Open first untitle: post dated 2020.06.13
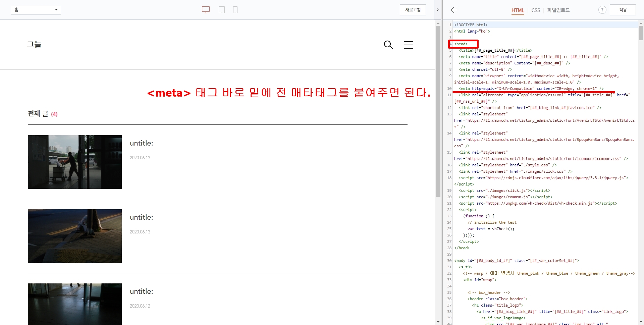Image resolution: width=644 pixels, height=325 pixels. point(141,143)
